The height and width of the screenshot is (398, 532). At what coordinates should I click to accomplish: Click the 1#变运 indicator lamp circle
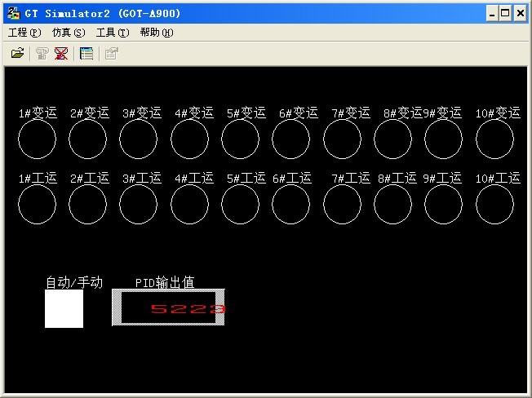(x=37, y=139)
